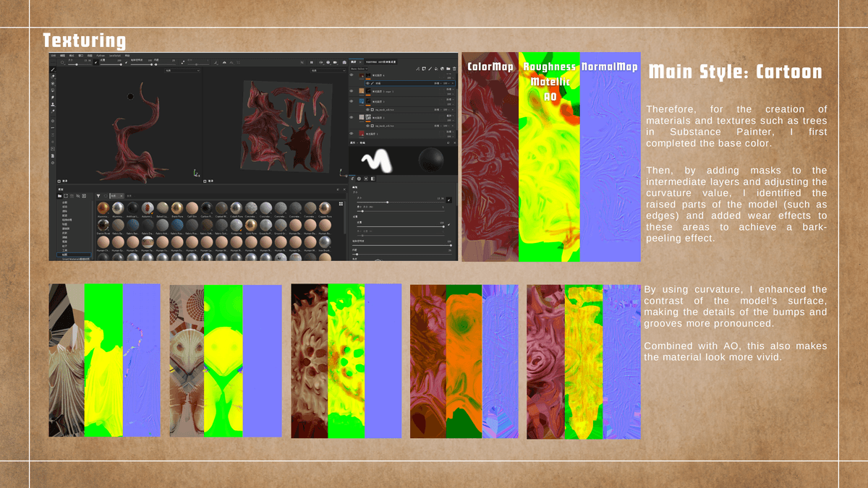Click the folder icon at assets panel top-left
868x488 pixels.
pyautogui.click(x=59, y=196)
